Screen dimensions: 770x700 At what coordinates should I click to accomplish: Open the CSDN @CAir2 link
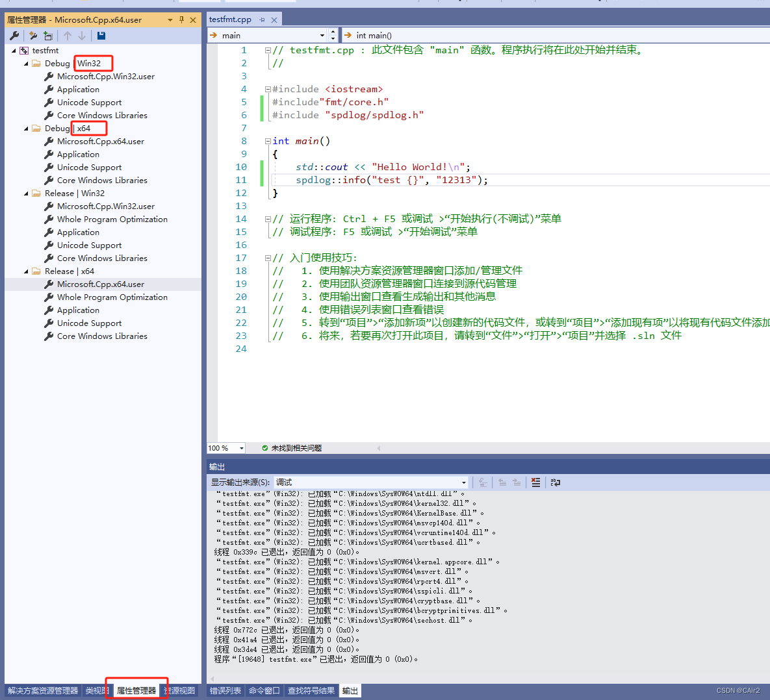738,691
